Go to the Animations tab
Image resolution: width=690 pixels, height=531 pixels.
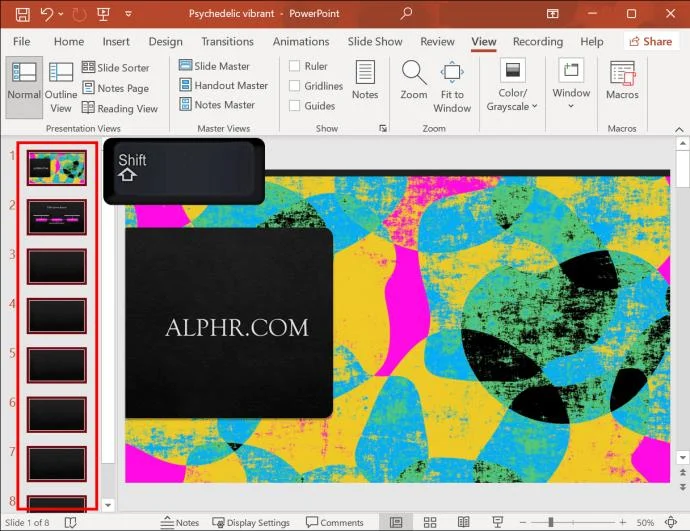301,41
